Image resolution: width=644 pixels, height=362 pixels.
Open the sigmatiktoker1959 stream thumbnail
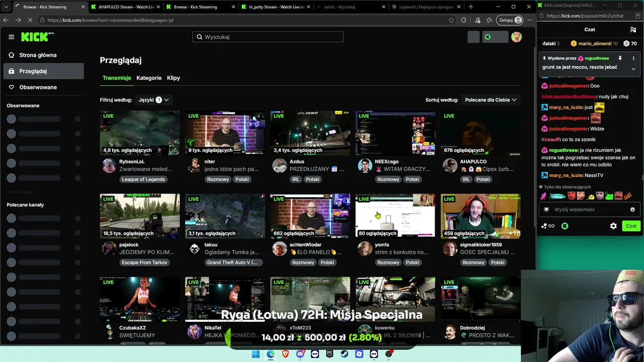click(480, 216)
